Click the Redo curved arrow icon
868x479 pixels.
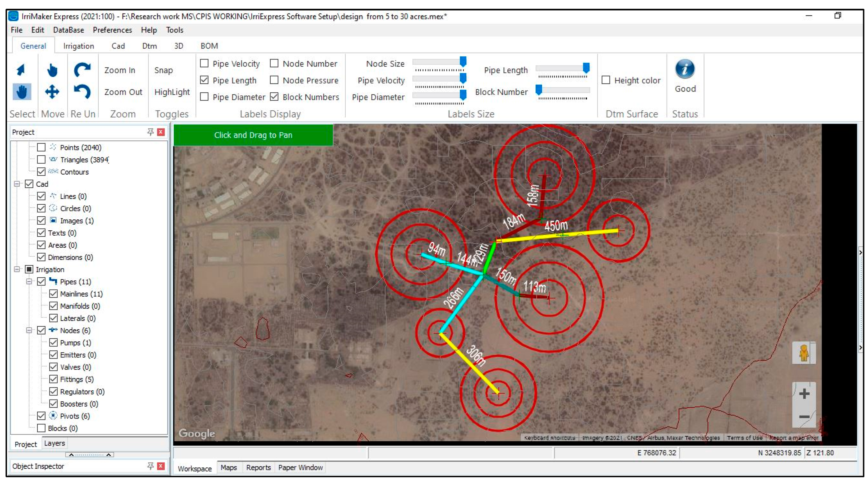(82, 70)
